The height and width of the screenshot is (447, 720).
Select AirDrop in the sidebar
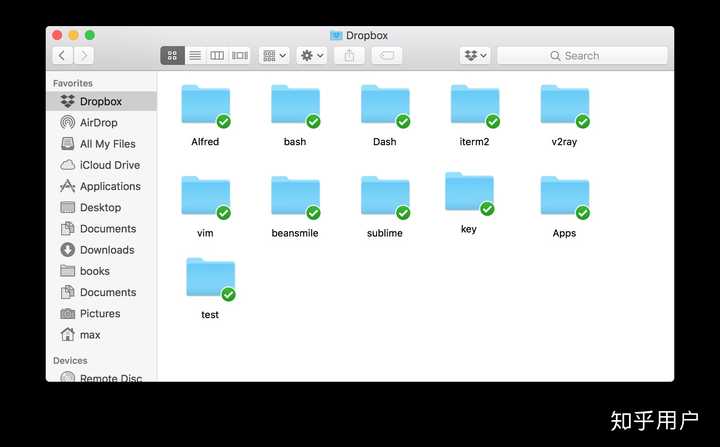click(x=101, y=123)
